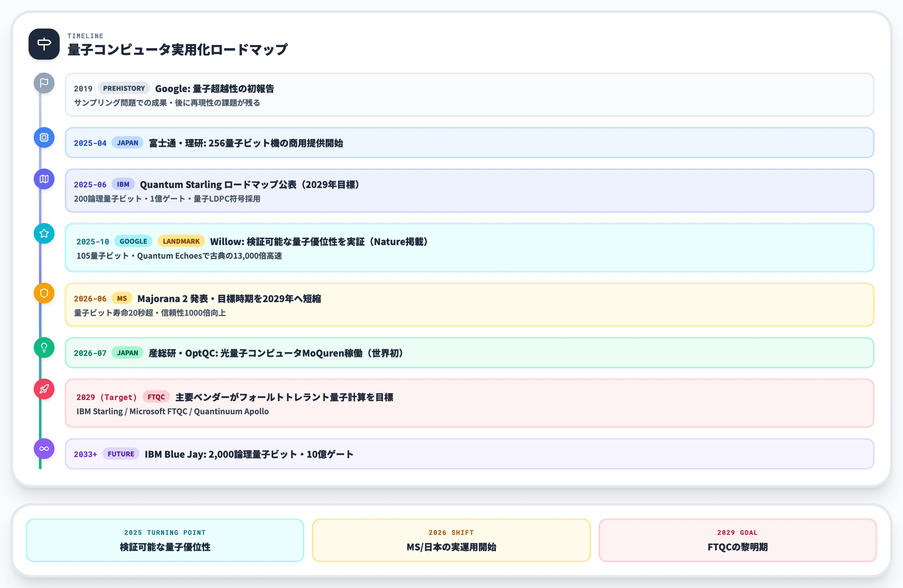The image size is (903, 588).
Task: Click '富士通・理研: 256量子ビット機の商用提供開始'
Action: click(x=246, y=143)
